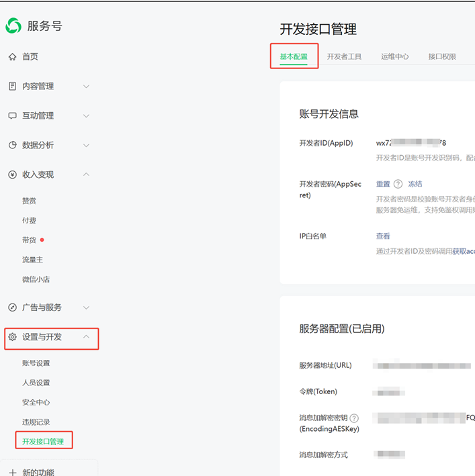Collapse the 设置与开发 chevron

pos(86,336)
